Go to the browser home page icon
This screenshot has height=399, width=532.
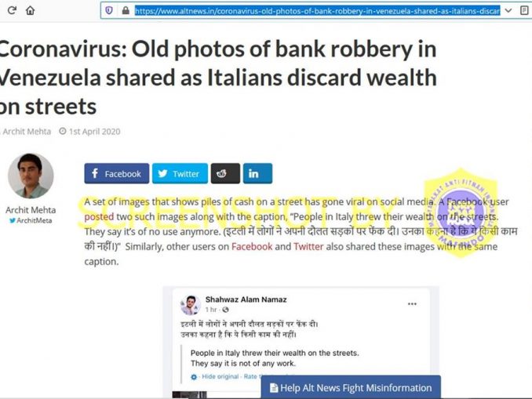(x=30, y=10)
